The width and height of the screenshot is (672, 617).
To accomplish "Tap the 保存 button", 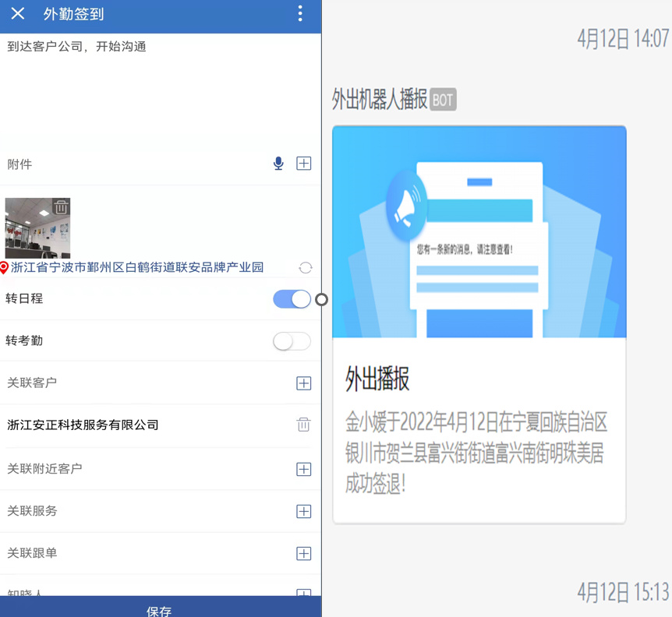I will pos(160,608).
